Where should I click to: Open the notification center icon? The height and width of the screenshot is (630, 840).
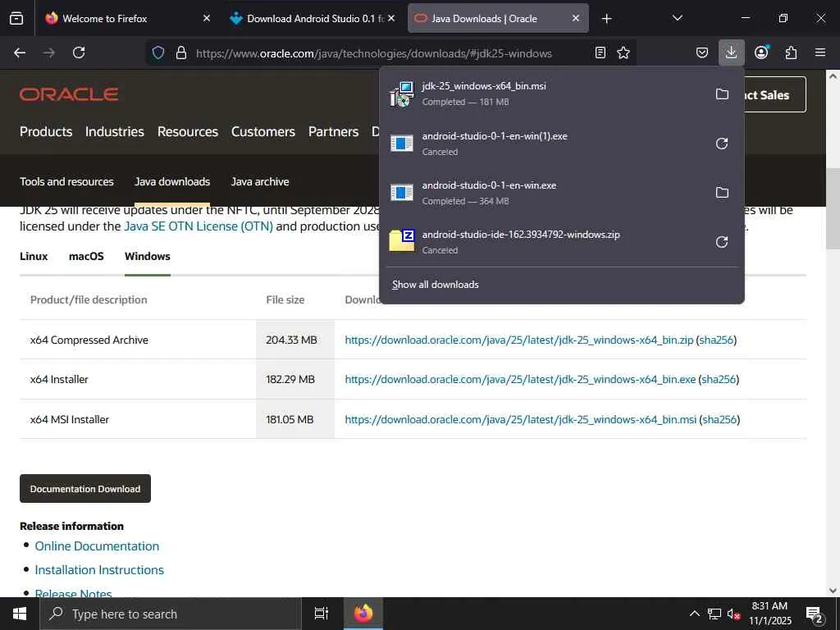click(x=815, y=614)
